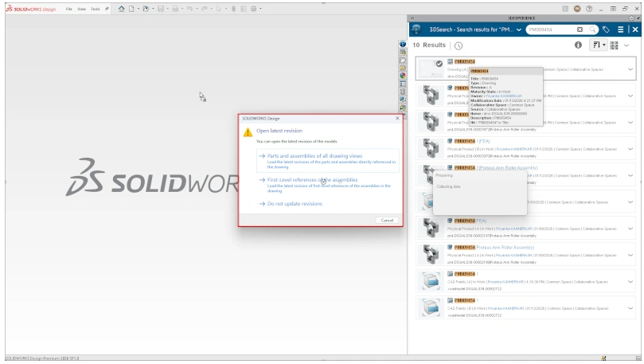
Task: Expand dropdown arrow next to New icon
Action: pos(138,9)
